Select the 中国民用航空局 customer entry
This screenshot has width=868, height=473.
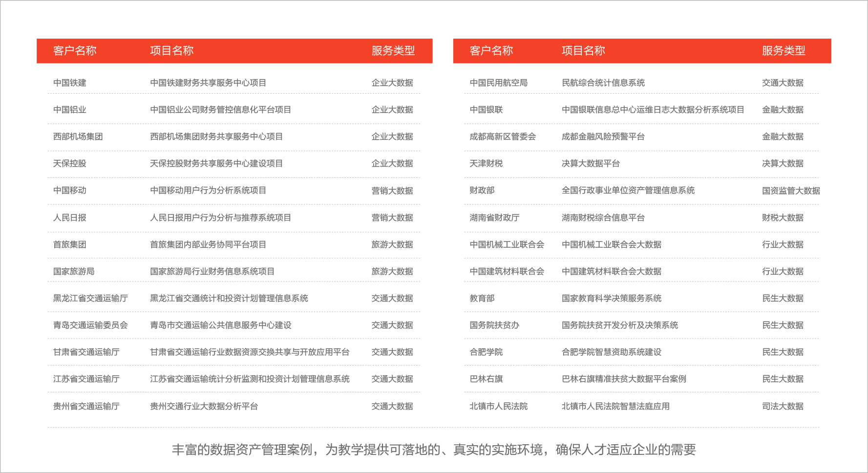[493, 82]
